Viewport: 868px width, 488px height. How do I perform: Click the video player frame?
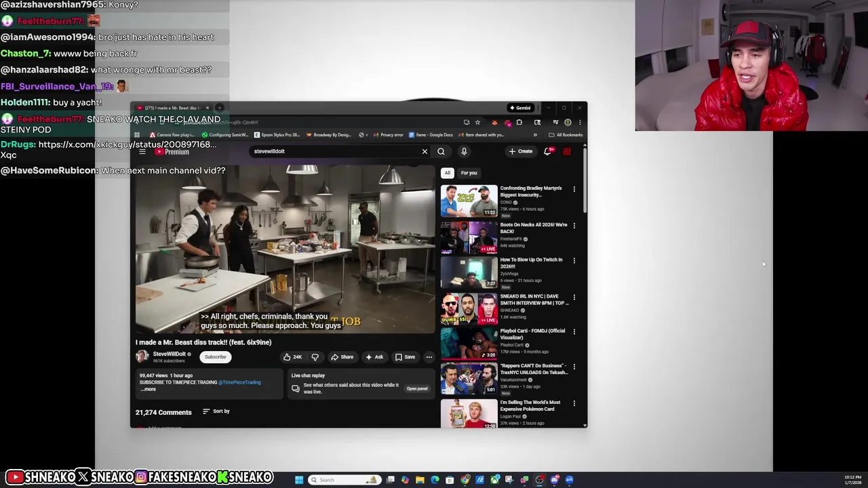pos(285,248)
